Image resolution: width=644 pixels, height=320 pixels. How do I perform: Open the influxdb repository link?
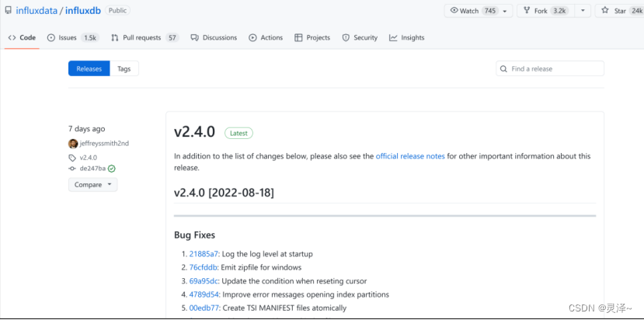[x=82, y=10]
